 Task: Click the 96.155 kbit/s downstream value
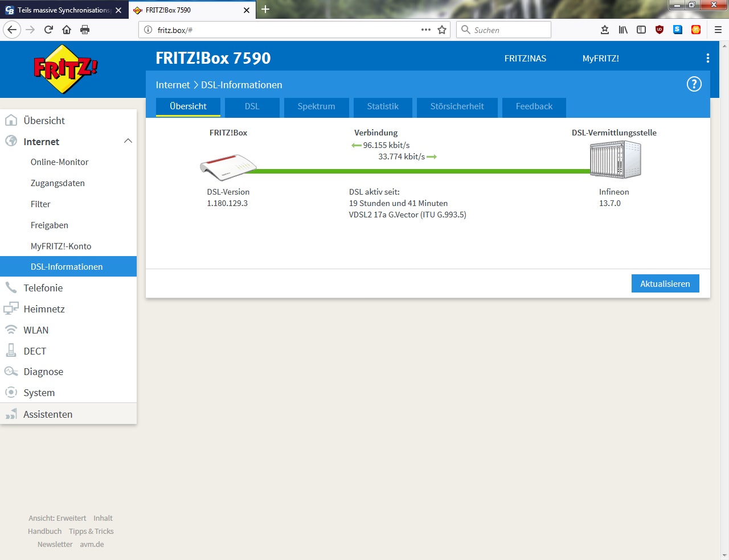386,145
